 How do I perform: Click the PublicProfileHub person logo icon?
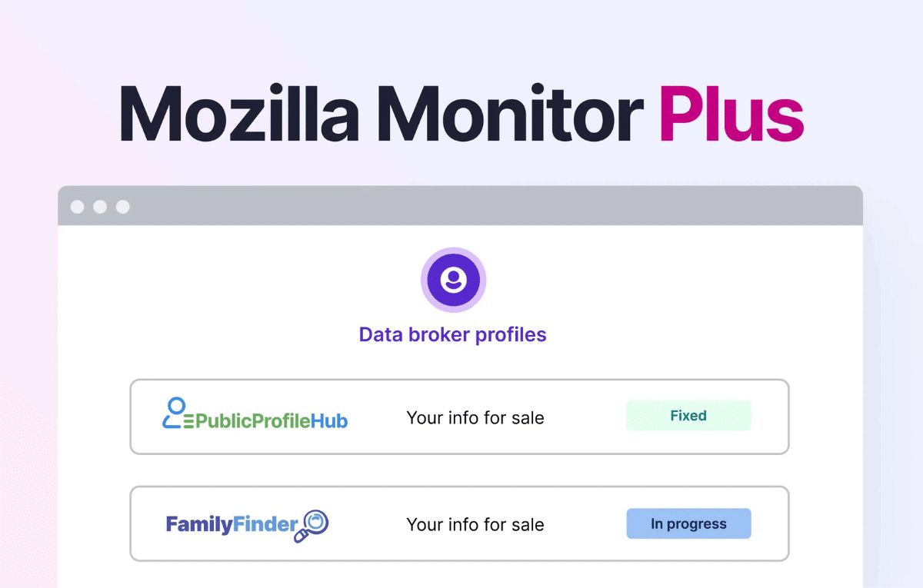(177, 413)
